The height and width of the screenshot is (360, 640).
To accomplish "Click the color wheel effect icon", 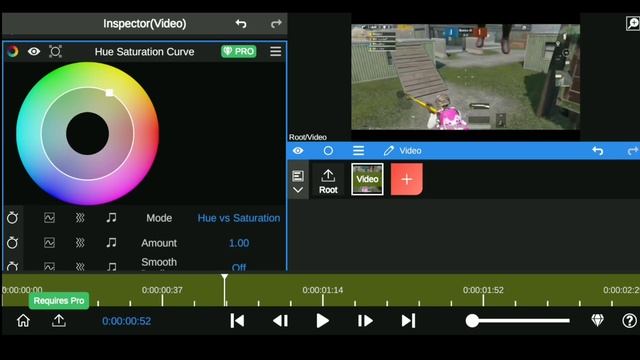I will point(13,51).
